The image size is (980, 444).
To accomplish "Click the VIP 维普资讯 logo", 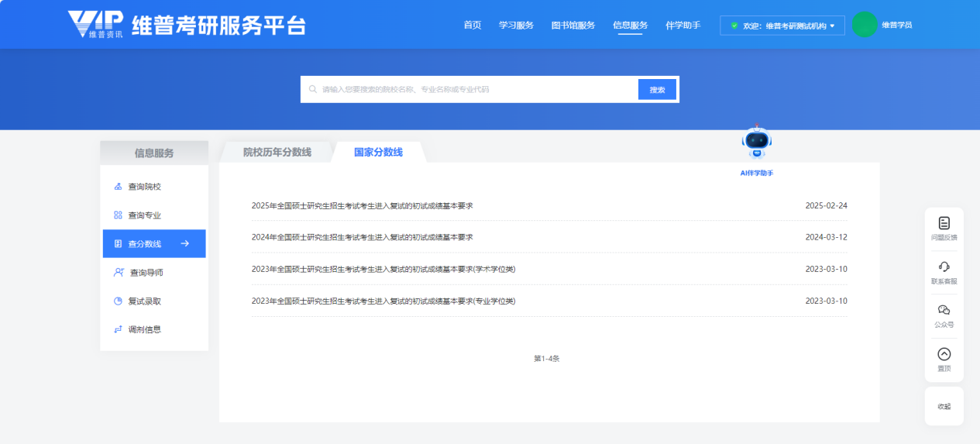I will coord(95,25).
